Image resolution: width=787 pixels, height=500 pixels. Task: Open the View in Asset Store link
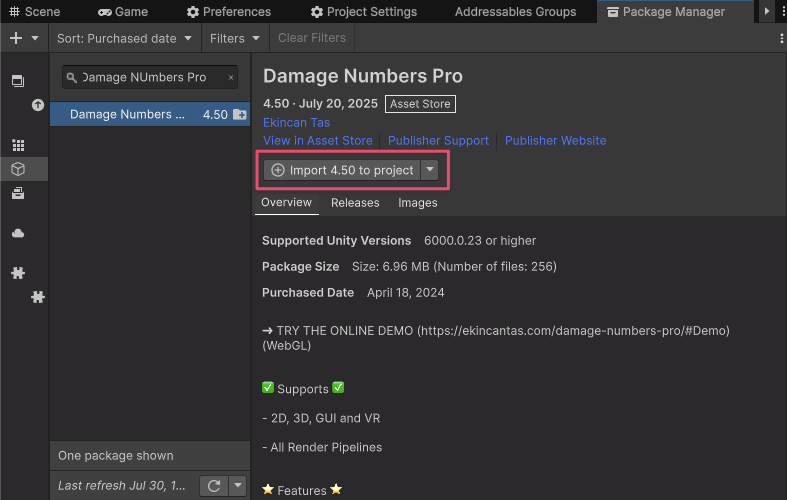coord(317,141)
